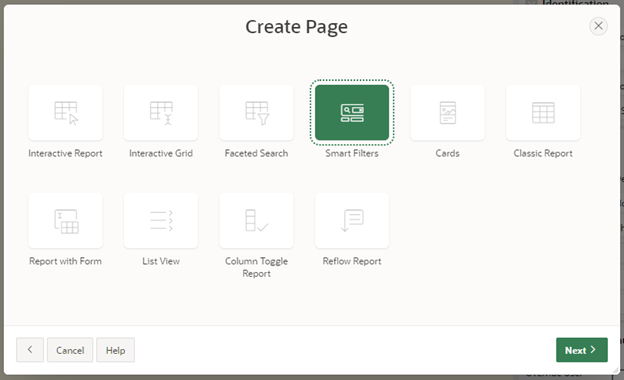Go back with the previous arrow button
The height and width of the screenshot is (380, 624).
30,350
